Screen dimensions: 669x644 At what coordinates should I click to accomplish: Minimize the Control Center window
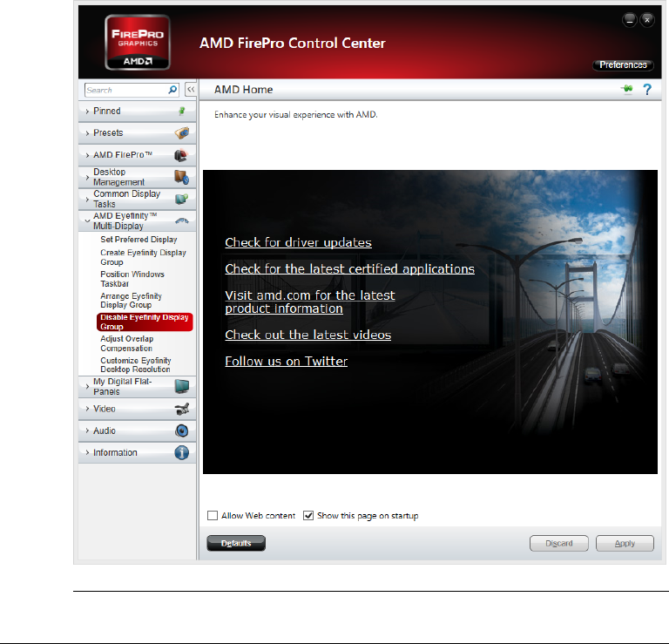tap(630, 20)
